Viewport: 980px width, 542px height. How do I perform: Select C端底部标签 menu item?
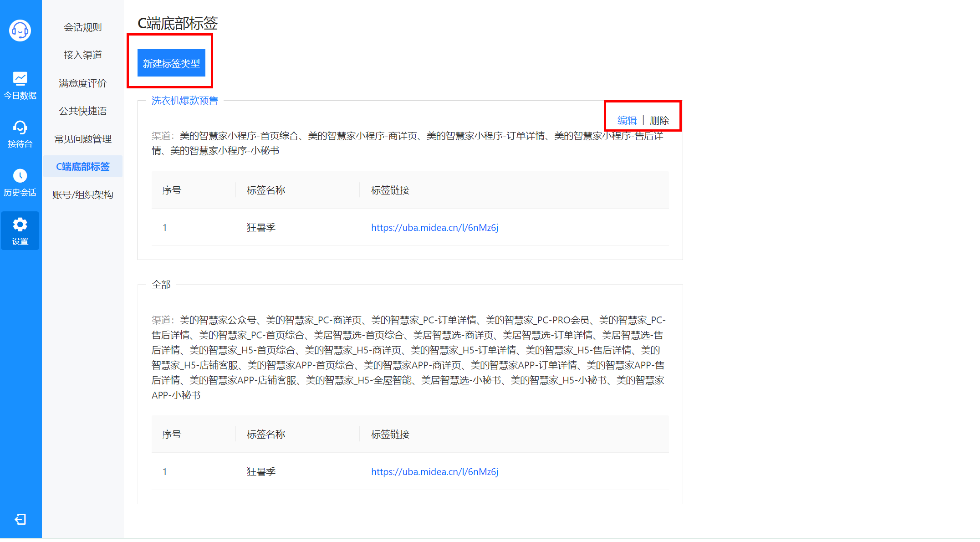point(83,167)
